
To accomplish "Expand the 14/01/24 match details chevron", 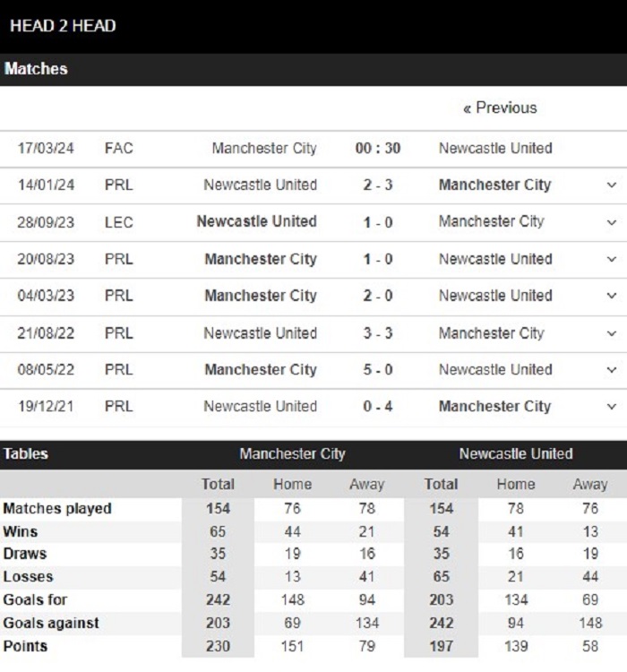I will point(612,185).
